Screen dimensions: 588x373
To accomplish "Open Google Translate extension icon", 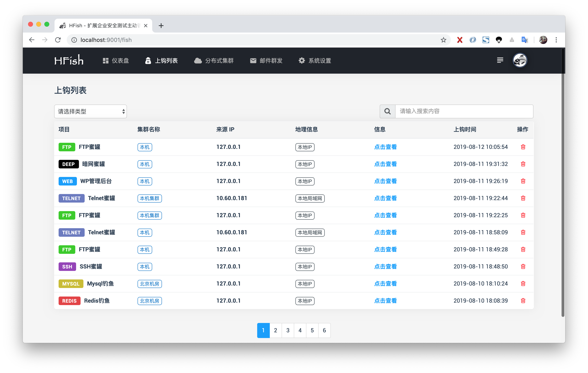I will [524, 40].
